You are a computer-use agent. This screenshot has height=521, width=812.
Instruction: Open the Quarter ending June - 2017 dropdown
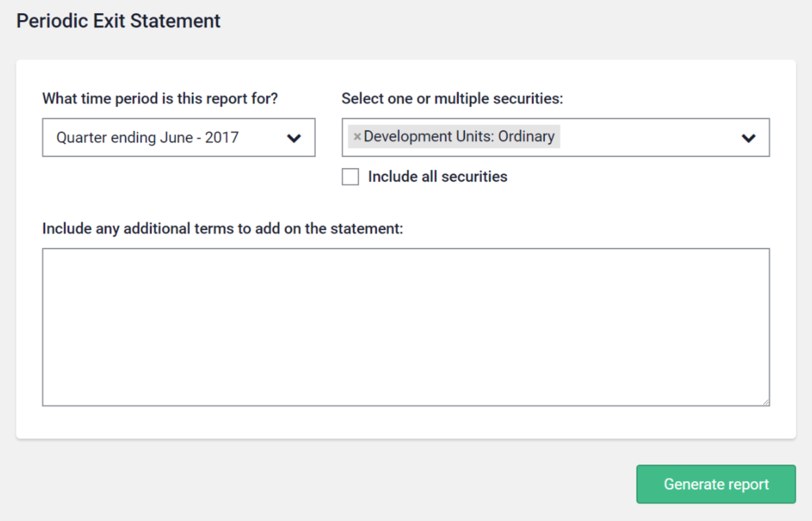click(x=178, y=138)
